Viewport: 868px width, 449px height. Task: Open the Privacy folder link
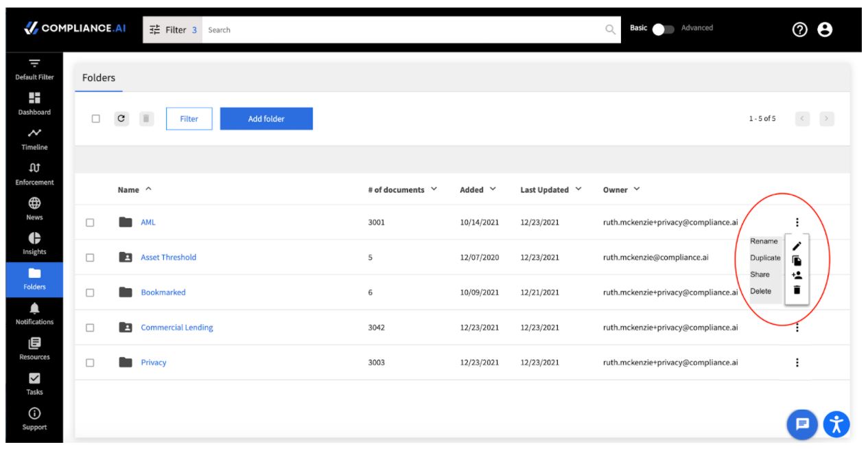pos(154,362)
